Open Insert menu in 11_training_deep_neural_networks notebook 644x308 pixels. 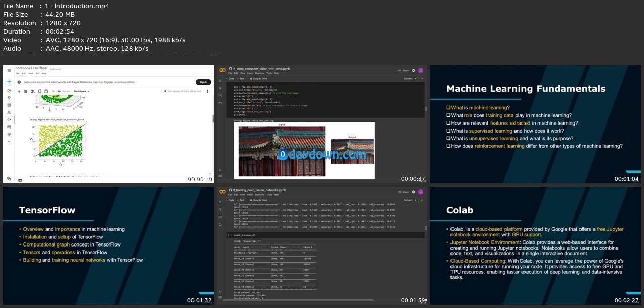[250, 194]
